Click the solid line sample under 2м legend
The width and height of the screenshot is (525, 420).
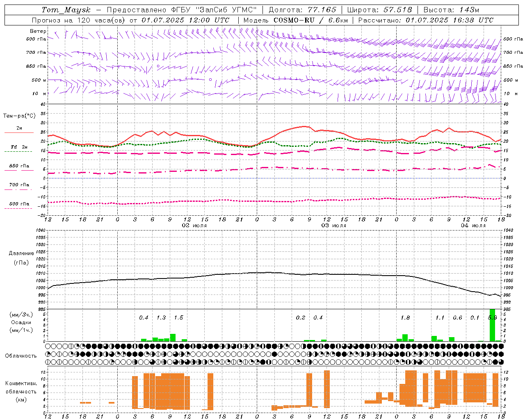(18, 132)
